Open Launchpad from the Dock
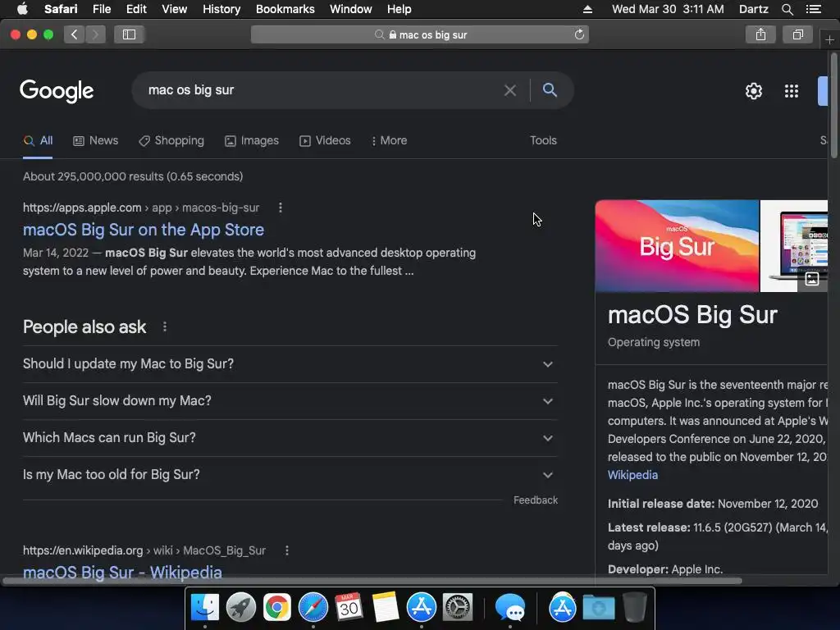The width and height of the screenshot is (840, 630). pyautogui.click(x=241, y=608)
